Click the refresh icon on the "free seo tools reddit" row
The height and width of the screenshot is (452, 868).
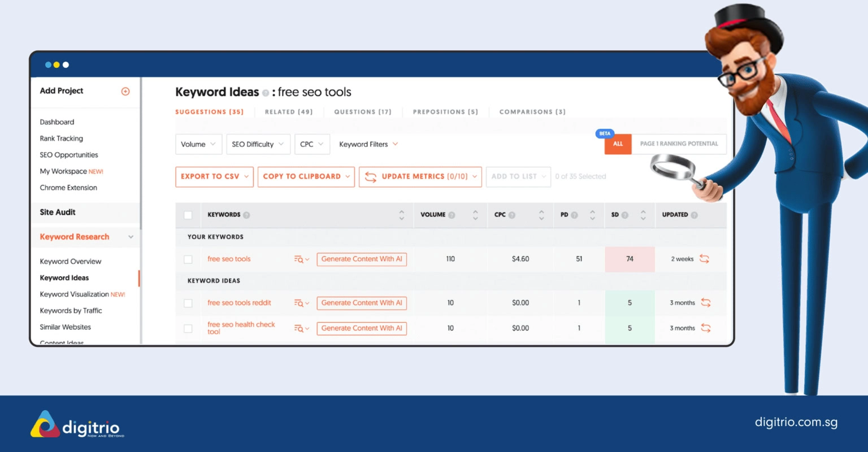pyautogui.click(x=706, y=303)
